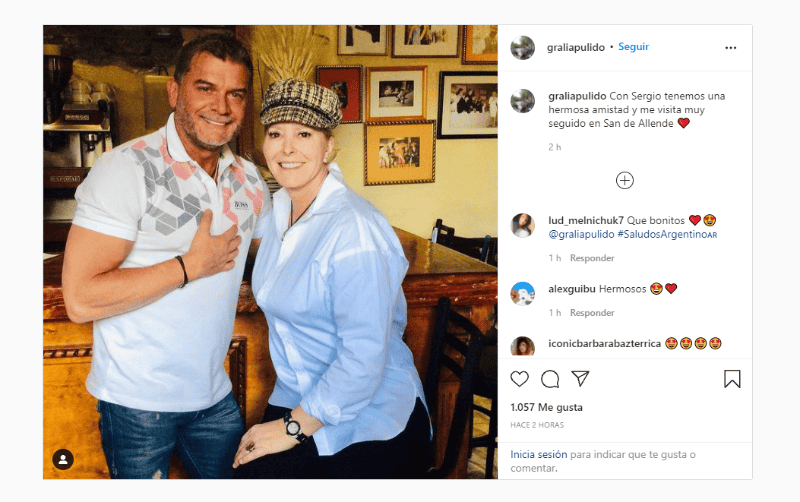800x502 pixels.
Task: Save post with bookmark icon
Action: pos(732,379)
